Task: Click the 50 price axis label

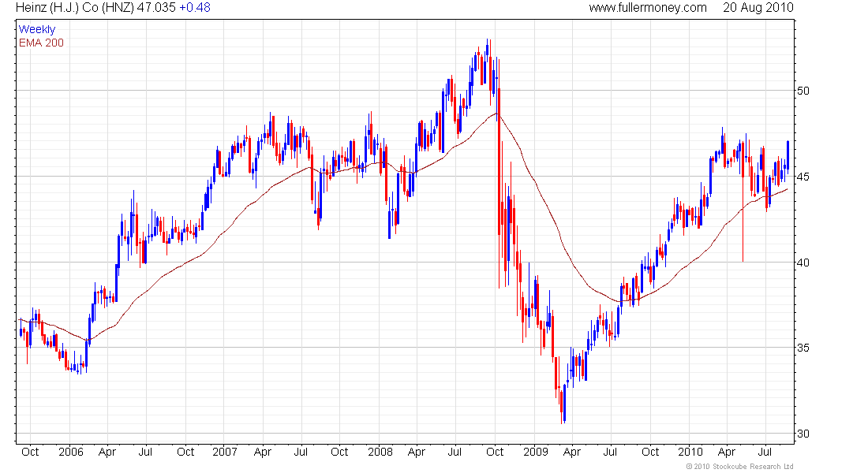Action: (x=803, y=91)
